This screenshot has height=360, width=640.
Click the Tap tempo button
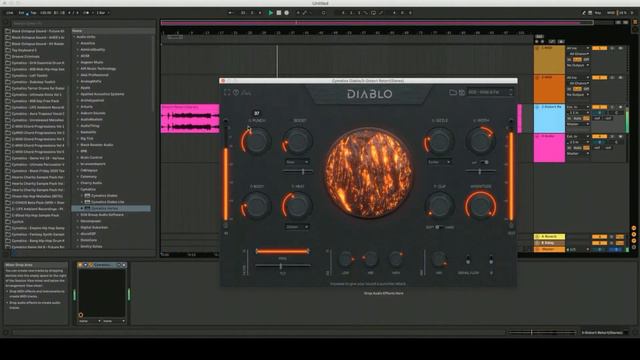(x=33, y=13)
